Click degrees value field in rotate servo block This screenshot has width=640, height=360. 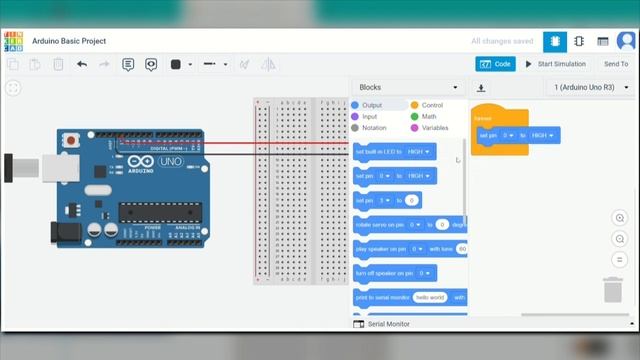click(x=442, y=225)
